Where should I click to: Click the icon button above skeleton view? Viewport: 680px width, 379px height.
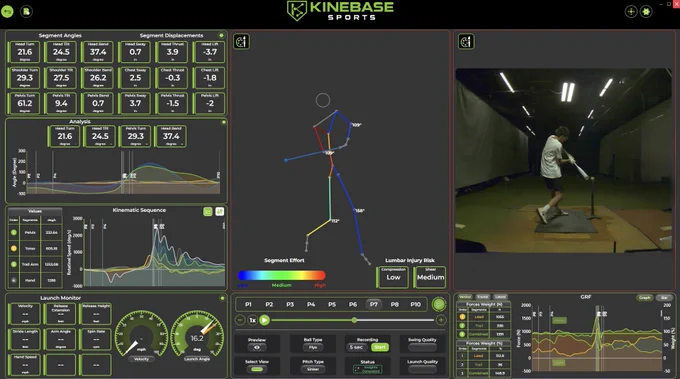[242, 42]
